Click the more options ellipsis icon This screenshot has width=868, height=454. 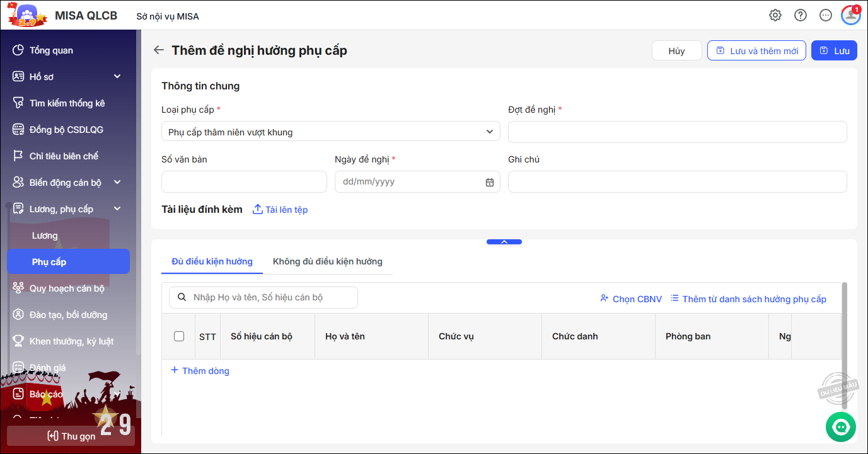(826, 16)
